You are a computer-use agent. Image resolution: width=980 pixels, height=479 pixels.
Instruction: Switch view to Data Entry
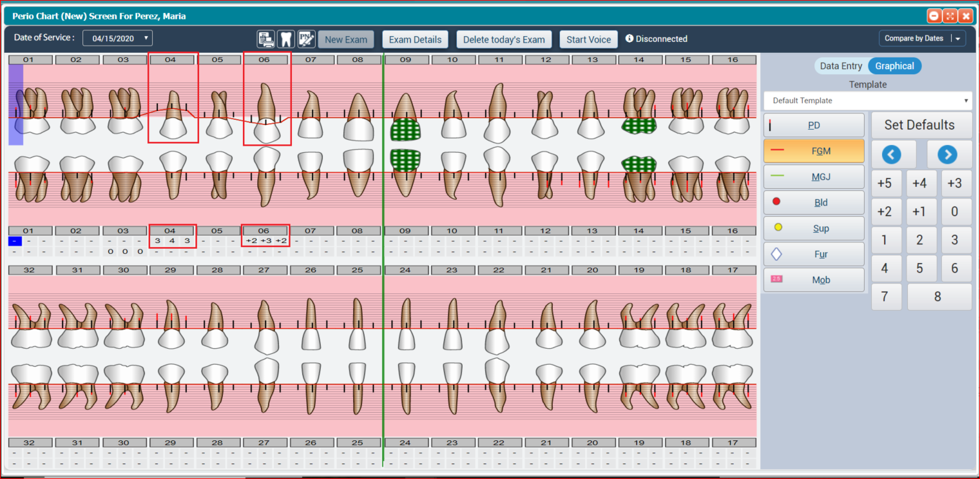click(841, 66)
